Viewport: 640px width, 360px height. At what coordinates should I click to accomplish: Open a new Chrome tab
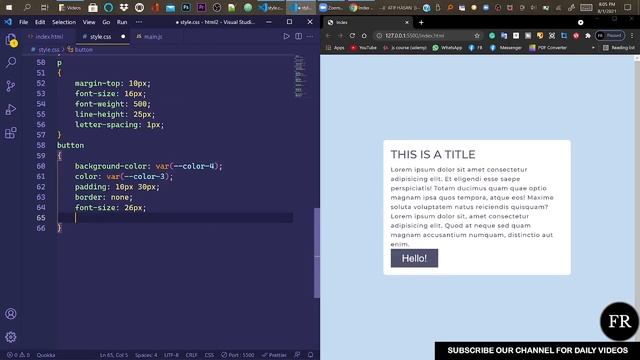(x=421, y=22)
